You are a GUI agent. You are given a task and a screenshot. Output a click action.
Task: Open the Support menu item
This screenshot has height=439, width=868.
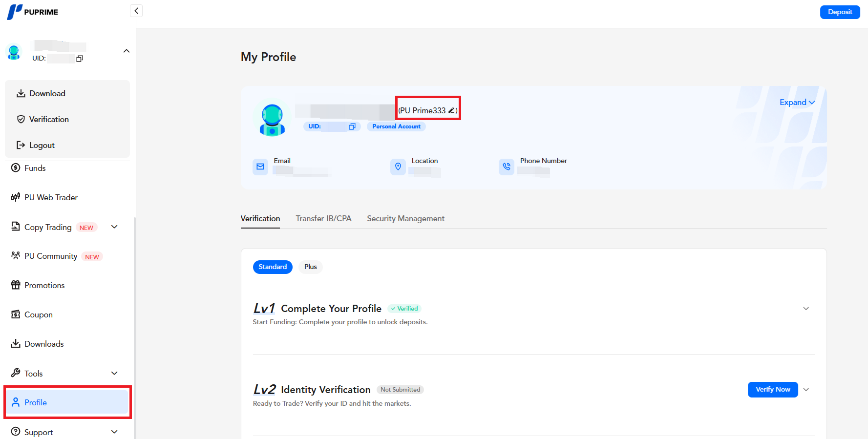pyautogui.click(x=39, y=432)
